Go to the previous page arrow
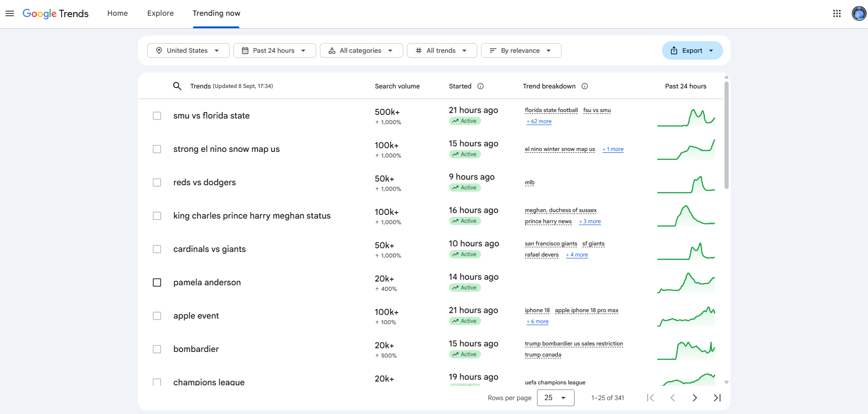This screenshot has height=414, width=868. point(673,398)
